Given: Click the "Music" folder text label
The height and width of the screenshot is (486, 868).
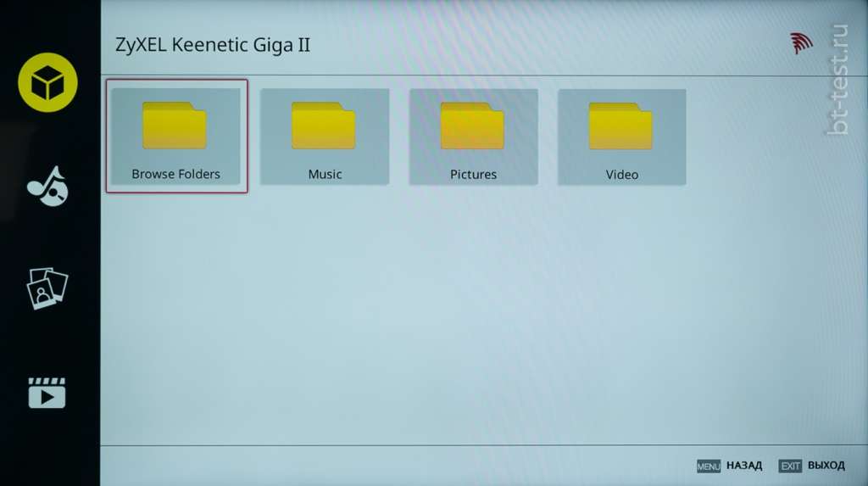Looking at the screenshot, I should 325,175.
